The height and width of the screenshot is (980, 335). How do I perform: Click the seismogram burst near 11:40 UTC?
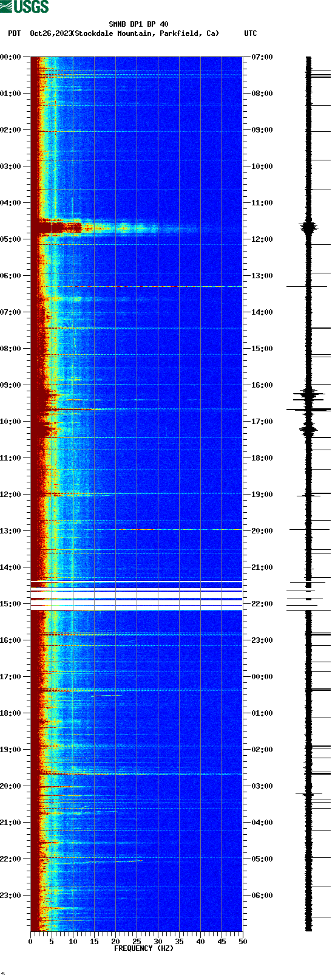click(x=308, y=228)
